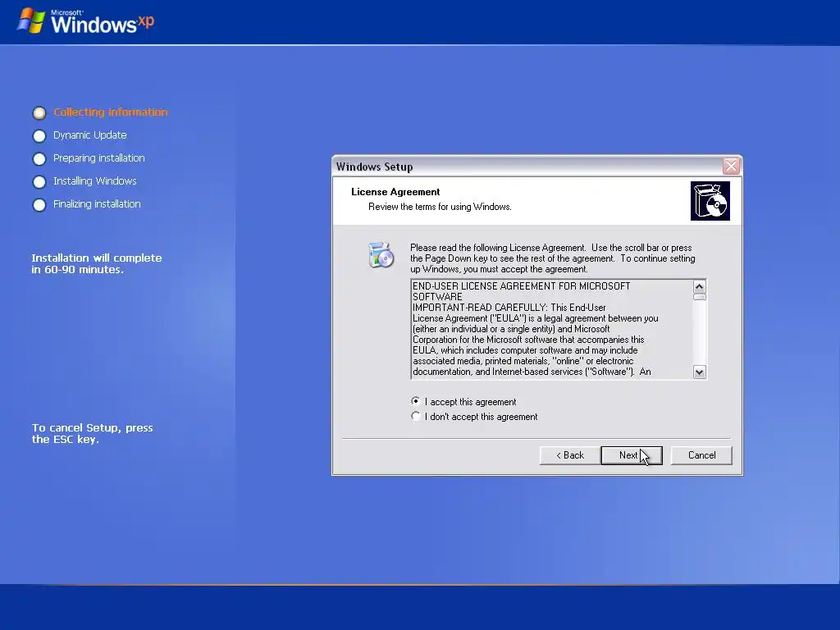Click the license text scroll up arrow
Screen dimensions: 840x630
click(699, 286)
